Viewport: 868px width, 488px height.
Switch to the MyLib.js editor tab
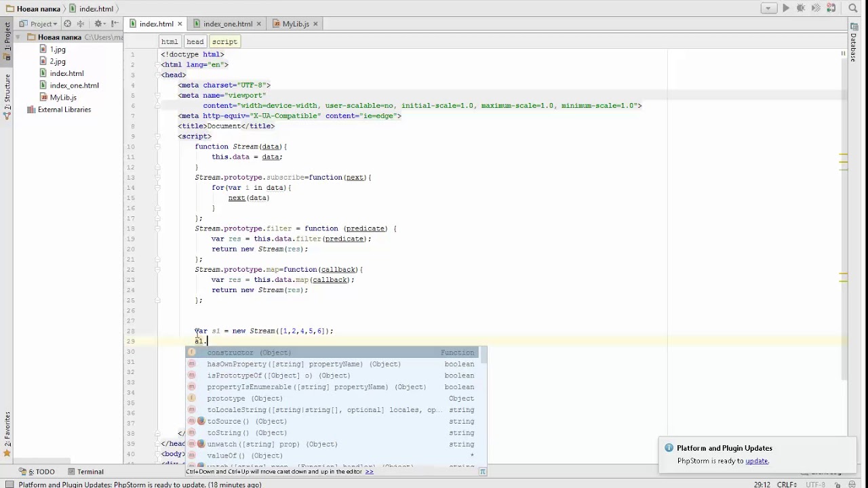296,24
